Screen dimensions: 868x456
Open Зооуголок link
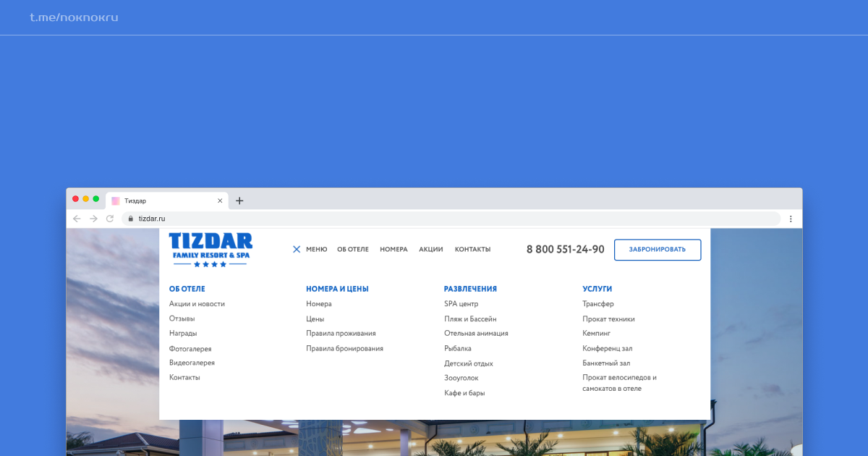click(x=461, y=379)
